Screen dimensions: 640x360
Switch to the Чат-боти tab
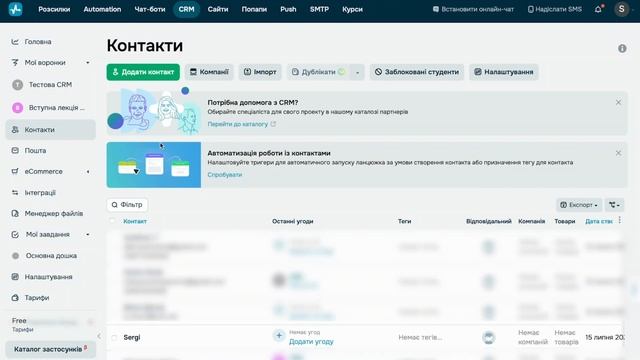pos(150,9)
